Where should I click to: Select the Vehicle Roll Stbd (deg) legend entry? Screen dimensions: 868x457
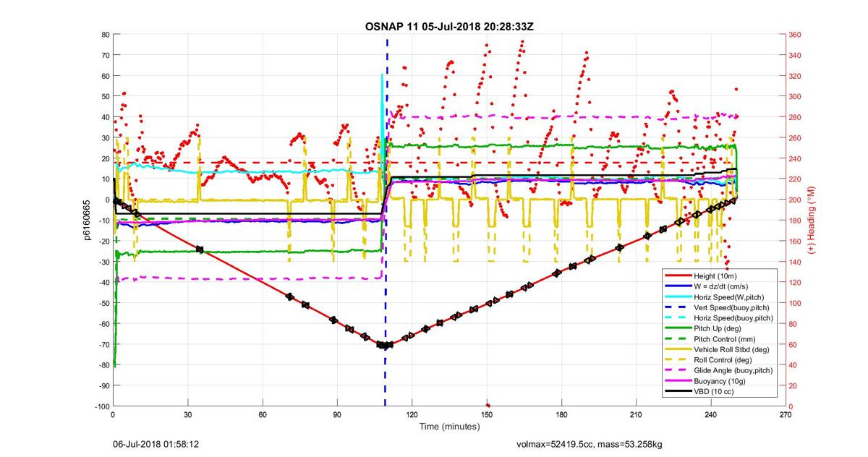720,349
